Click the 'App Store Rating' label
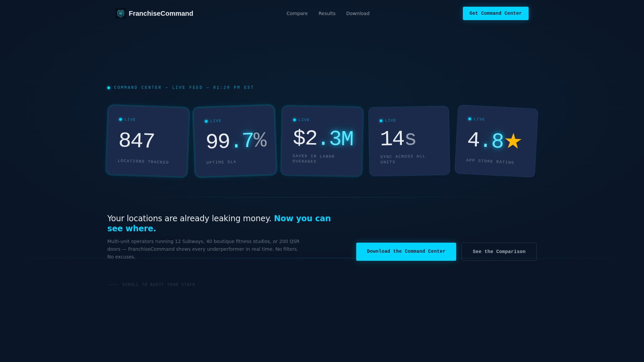 pos(490,161)
